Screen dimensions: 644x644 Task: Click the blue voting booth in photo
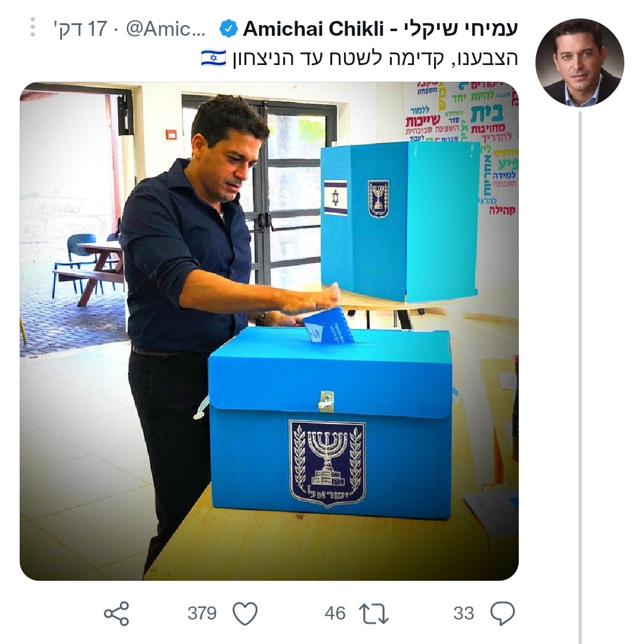tap(400, 221)
